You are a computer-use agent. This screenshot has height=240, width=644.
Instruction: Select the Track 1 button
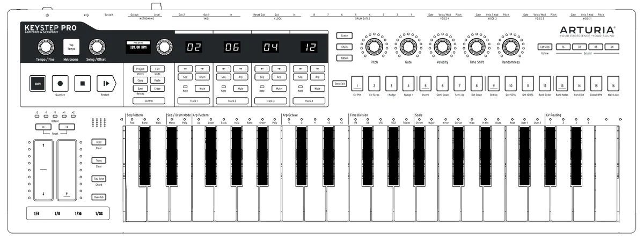[194, 101]
